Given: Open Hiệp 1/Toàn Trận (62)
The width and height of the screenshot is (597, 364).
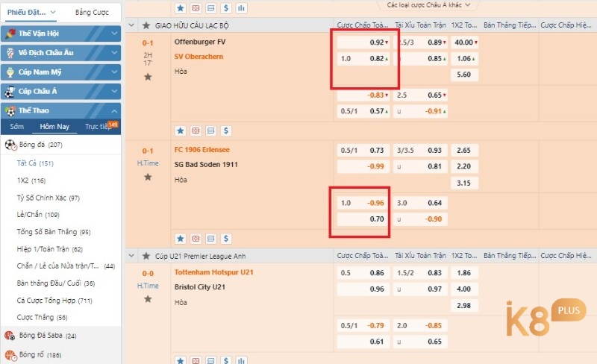Looking at the screenshot, I should 49,249.
